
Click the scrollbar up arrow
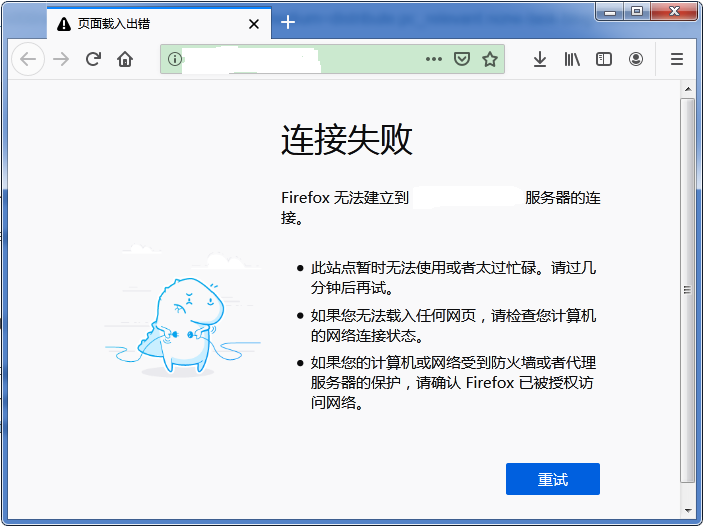(x=688, y=89)
